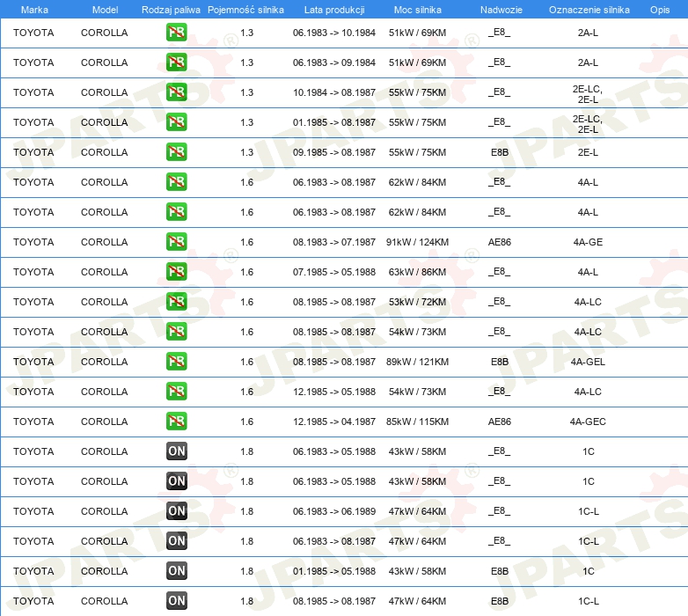This screenshot has height=616, width=688.
Task: Select the Moc silnika column header
Action: 417,10
